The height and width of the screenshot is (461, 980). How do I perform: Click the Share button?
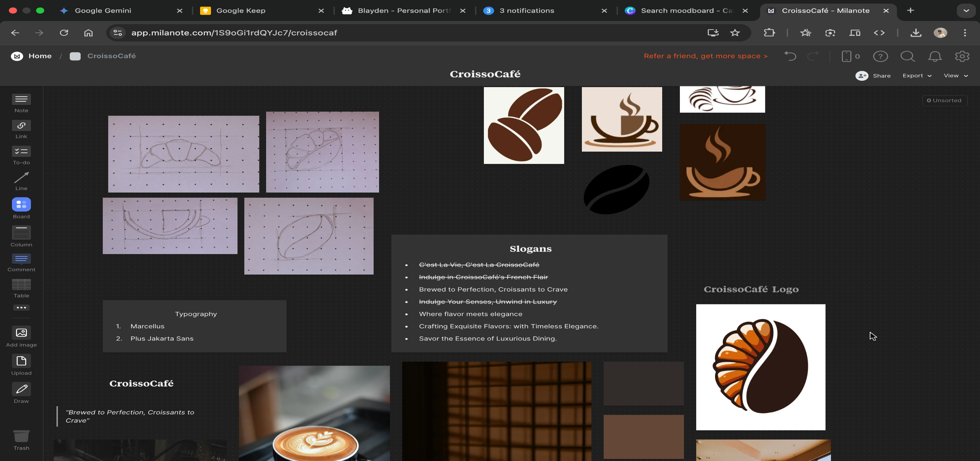(873, 76)
